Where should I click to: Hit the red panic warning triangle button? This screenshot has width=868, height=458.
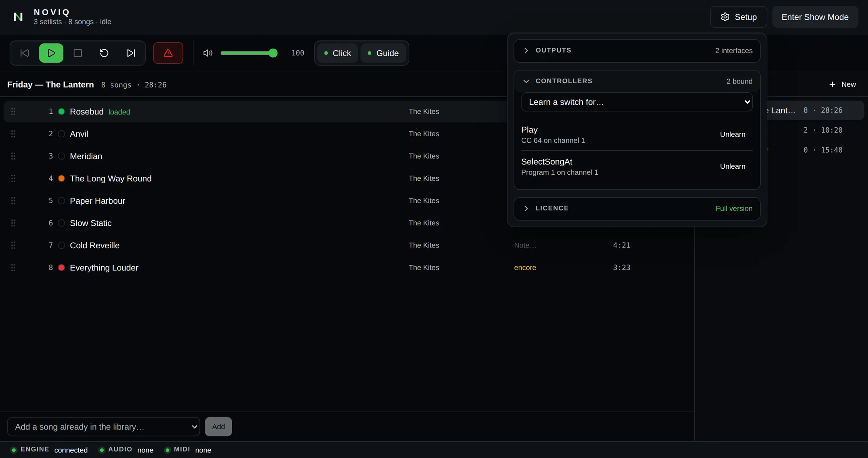(x=168, y=53)
